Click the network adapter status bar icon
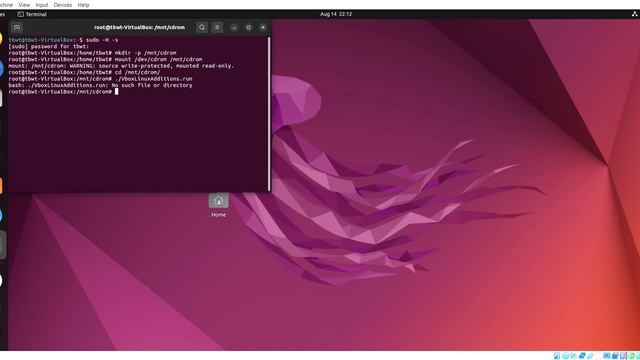Viewport: 640px width, 360px height. (582, 356)
